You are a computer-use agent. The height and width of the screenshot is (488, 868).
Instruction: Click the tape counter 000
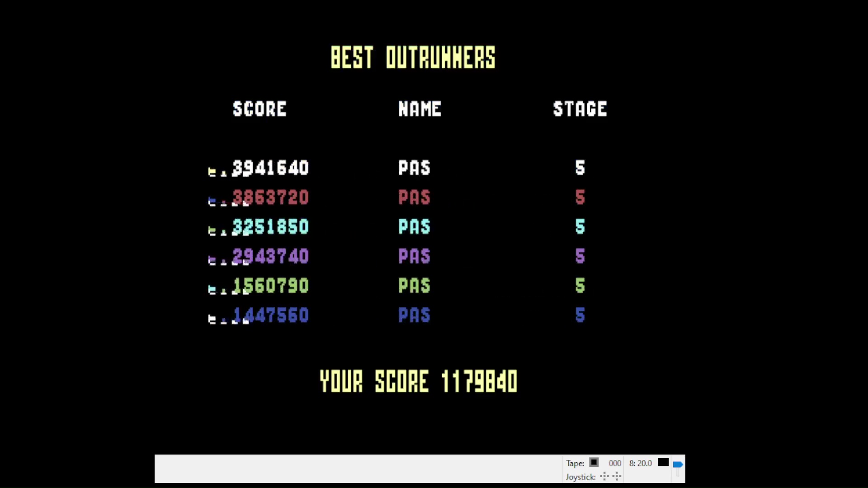point(615,463)
